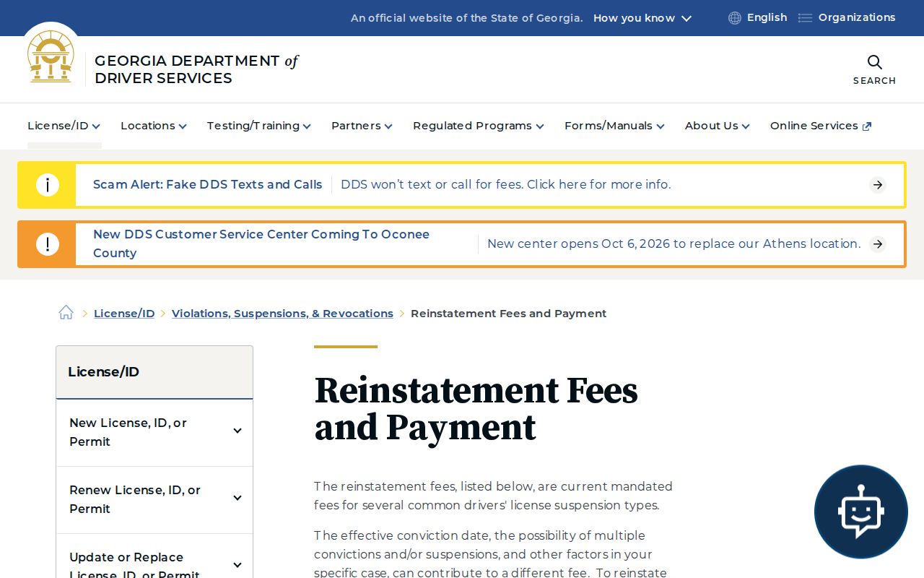Open the Organizations list
Viewport: 924px width, 578px height.
pyautogui.click(x=857, y=17)
